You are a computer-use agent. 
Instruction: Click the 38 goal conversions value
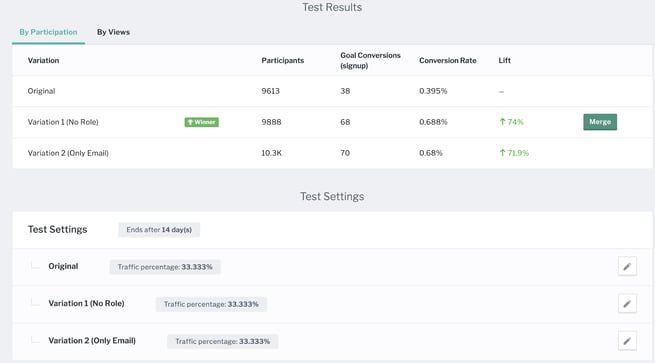pos(345,91)
